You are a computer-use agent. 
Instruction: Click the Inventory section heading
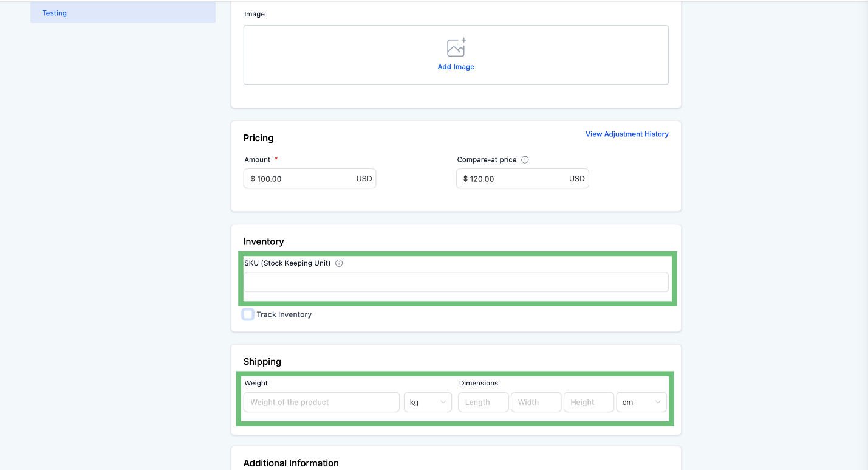coord(264,241)
